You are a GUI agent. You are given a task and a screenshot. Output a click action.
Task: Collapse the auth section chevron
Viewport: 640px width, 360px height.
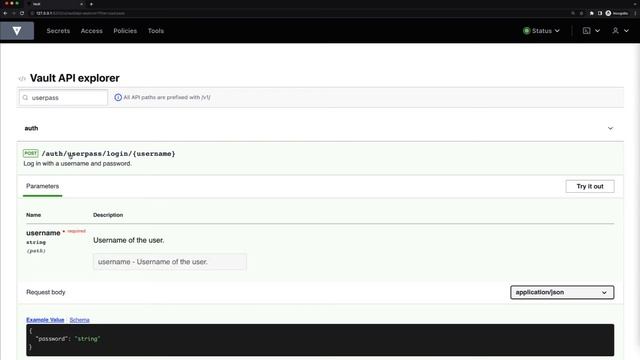pyautogui.click(x=610, y=128)
